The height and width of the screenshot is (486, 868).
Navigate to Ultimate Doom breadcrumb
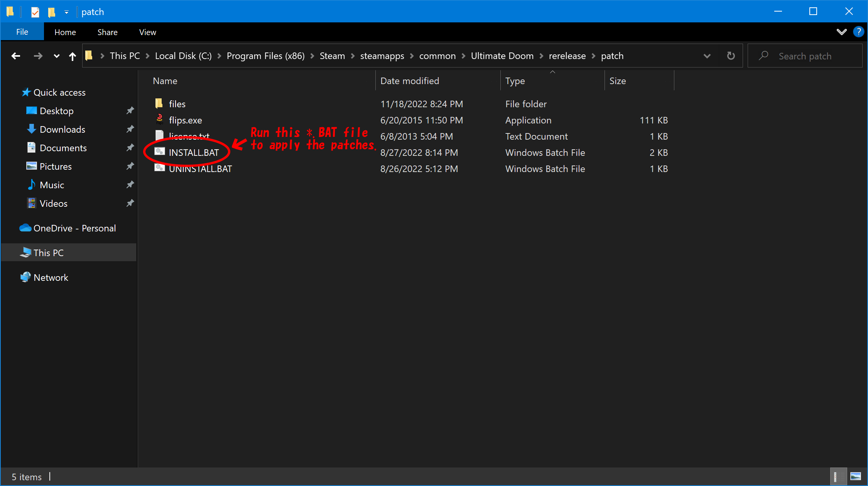502,56
